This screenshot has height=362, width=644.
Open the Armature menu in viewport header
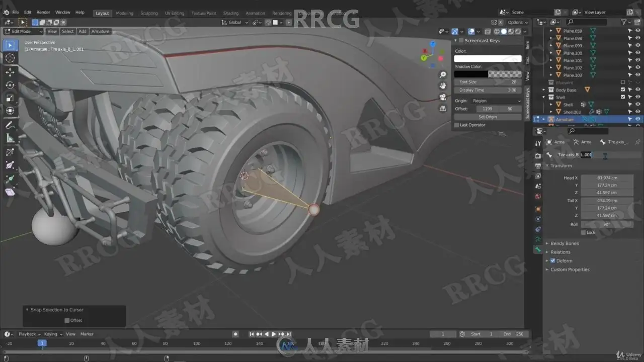pos(100,31)
